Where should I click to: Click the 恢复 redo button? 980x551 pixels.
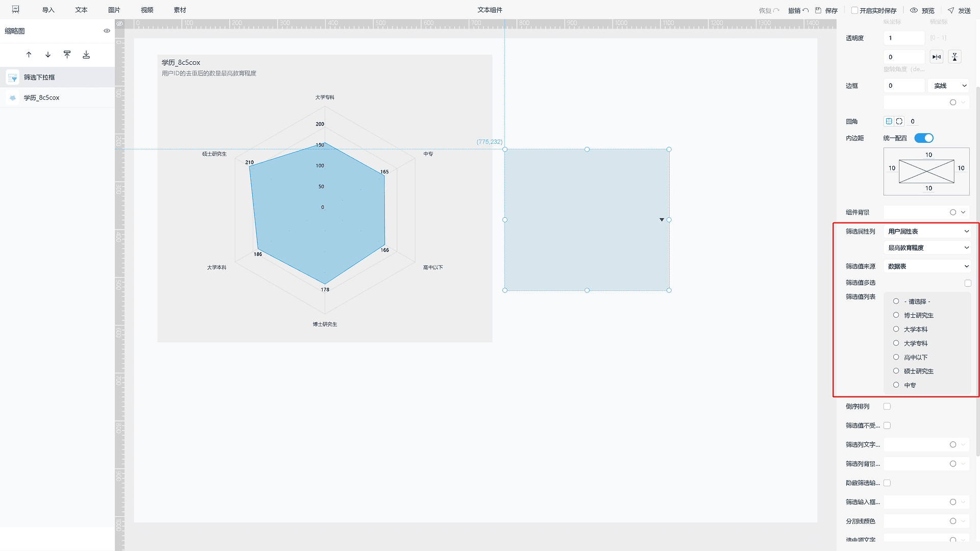click(769, 10)
